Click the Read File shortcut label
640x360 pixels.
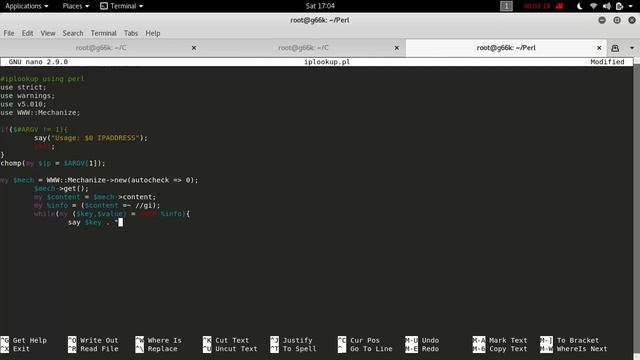(x=99, y=349)
